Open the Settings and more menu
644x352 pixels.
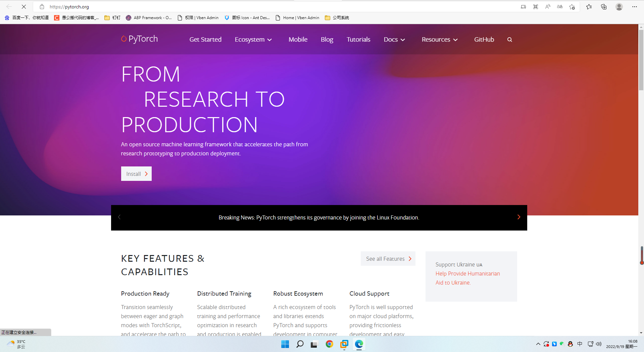point(635,7)
